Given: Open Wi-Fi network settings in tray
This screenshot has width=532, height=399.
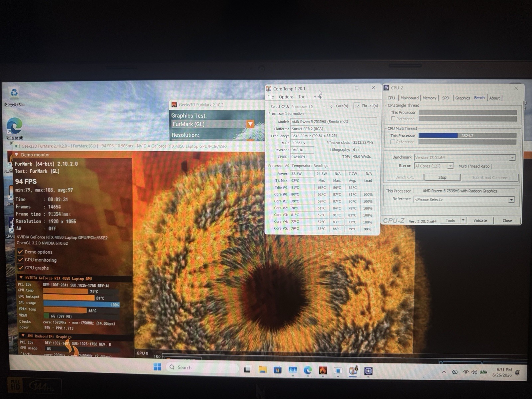Looking at the screenshot, I should (465, 372).
